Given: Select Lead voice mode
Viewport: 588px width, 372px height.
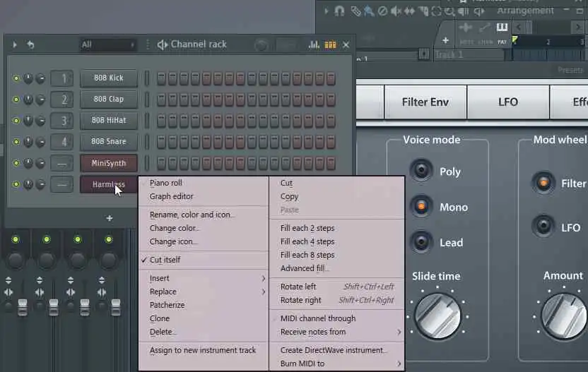Looking at the screenshot, I should 421,241.
